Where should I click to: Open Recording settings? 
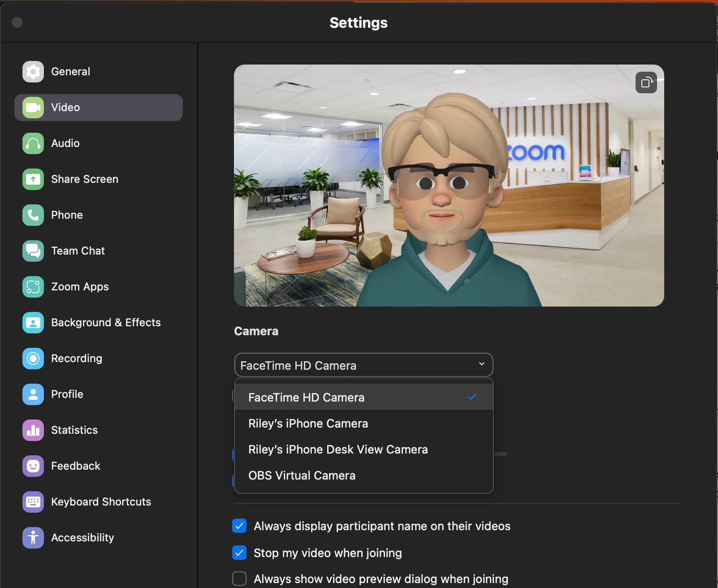pyautogui.click(x=99, y=359)
